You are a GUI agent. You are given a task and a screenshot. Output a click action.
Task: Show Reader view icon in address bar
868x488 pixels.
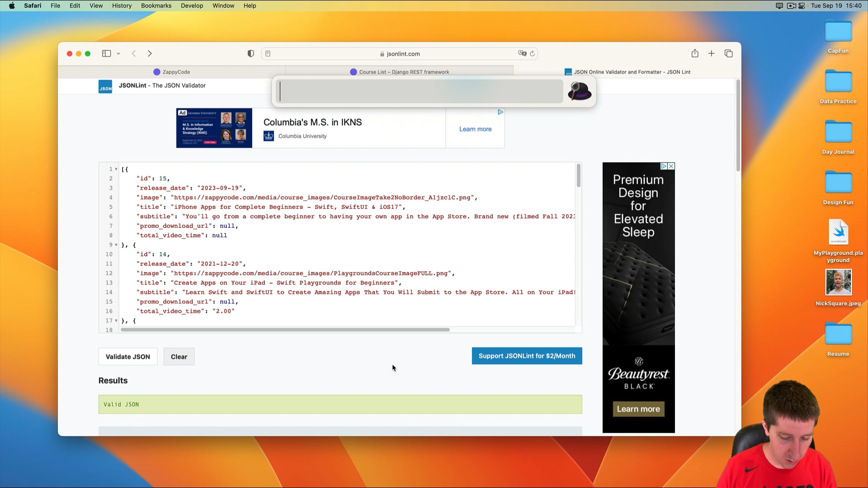pyautogui.click(x=268, y=53)
